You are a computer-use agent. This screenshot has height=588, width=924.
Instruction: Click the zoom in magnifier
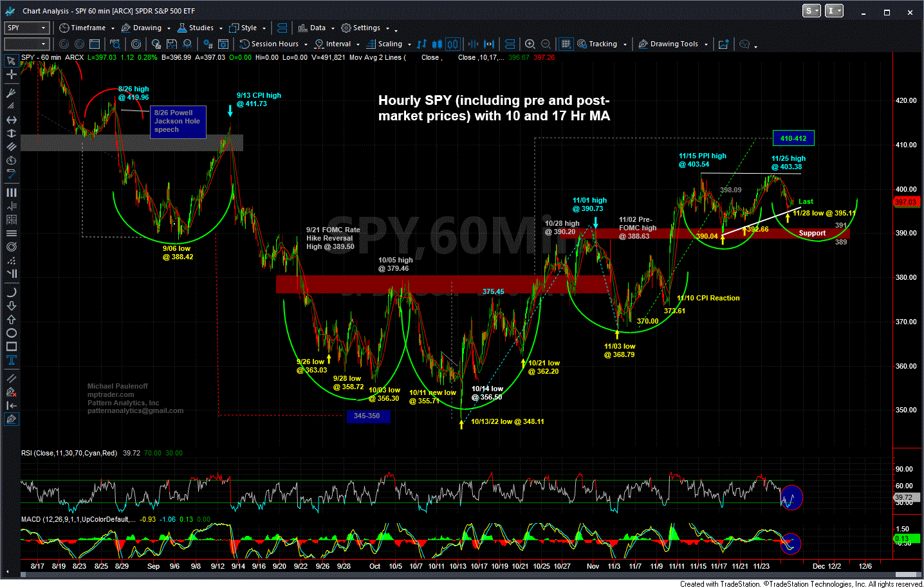pyautogui.click(x=530, y=44)
